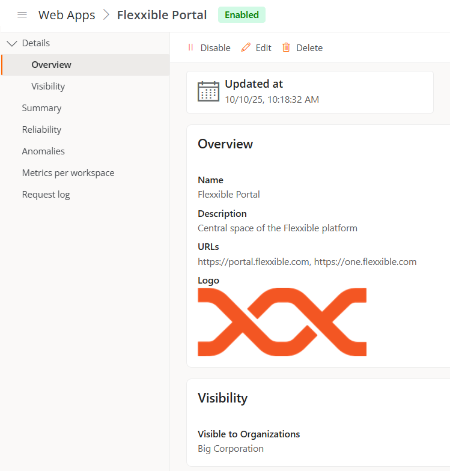Click the portal.flexxible.com URL text

coord(253,262)
